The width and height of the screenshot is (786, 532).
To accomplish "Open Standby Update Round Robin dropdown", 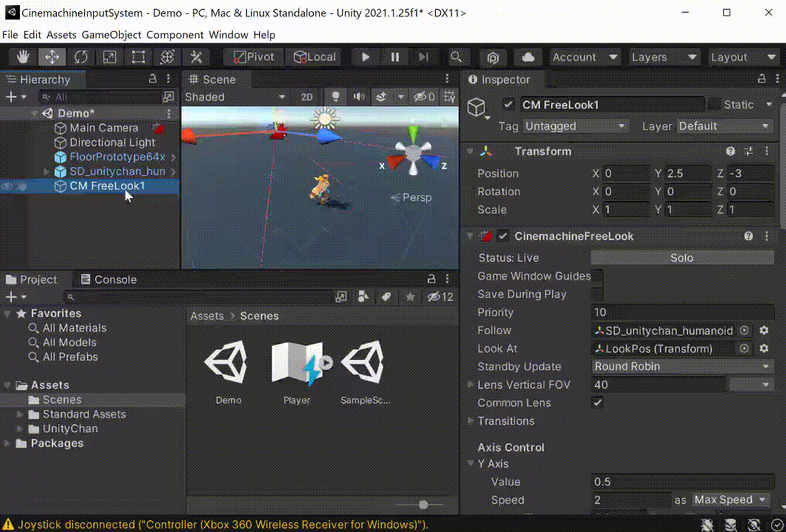I will [x=683, y=366].
